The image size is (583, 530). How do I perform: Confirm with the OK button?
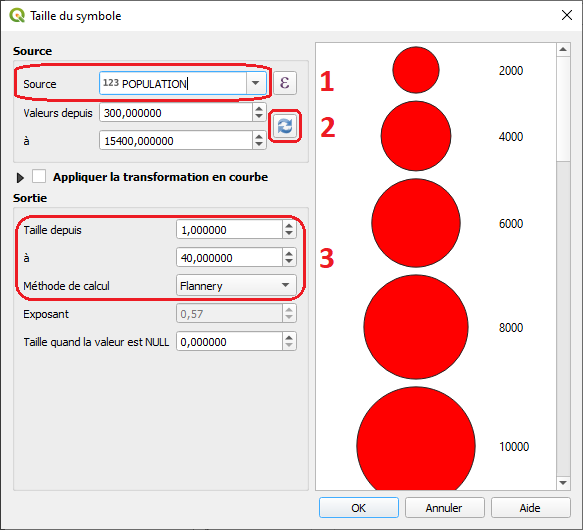[x=359, y=508]
